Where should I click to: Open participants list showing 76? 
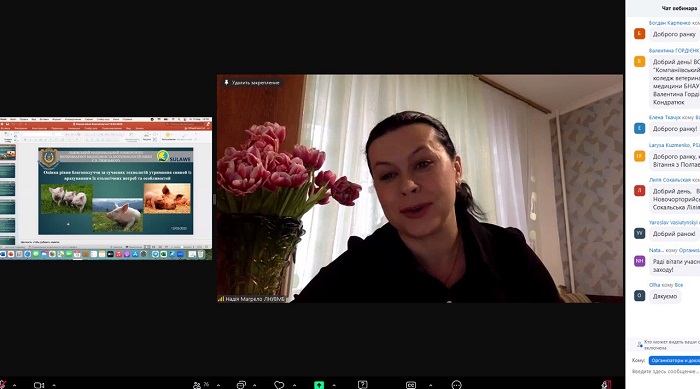tap(200, 385)
